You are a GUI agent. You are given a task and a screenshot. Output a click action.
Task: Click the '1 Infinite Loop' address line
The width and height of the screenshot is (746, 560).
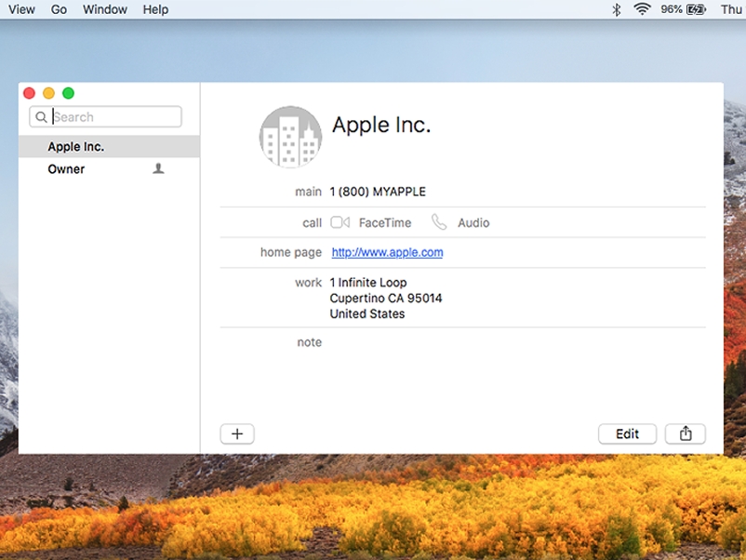(368, 283)
